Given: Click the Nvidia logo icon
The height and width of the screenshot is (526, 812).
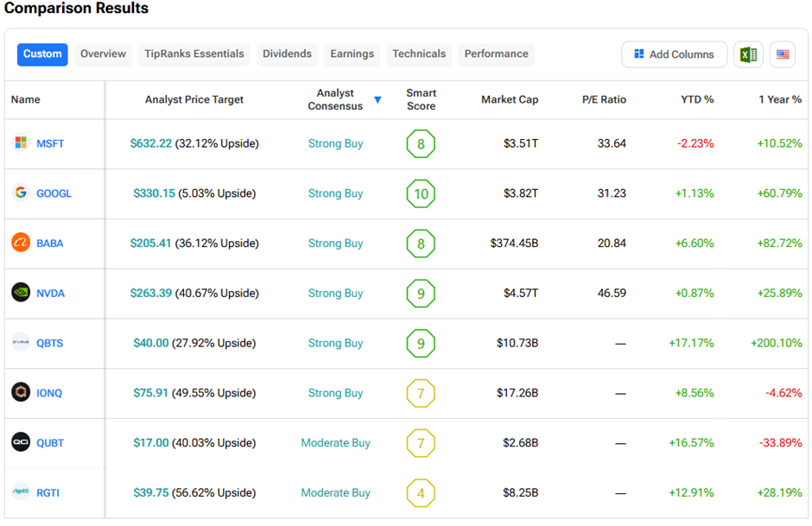Looking at the screenshot, I should (21, 293).
